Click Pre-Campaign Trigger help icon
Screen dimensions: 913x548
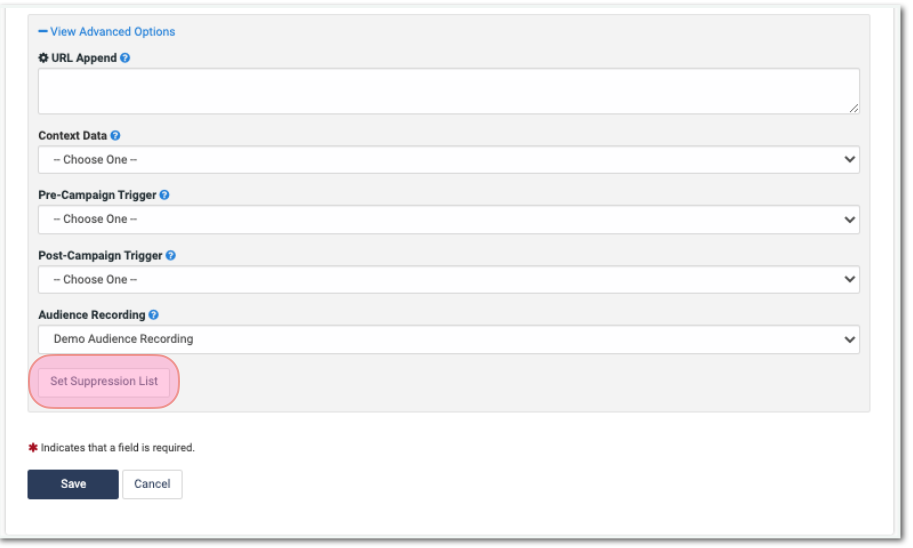[165, 195]
